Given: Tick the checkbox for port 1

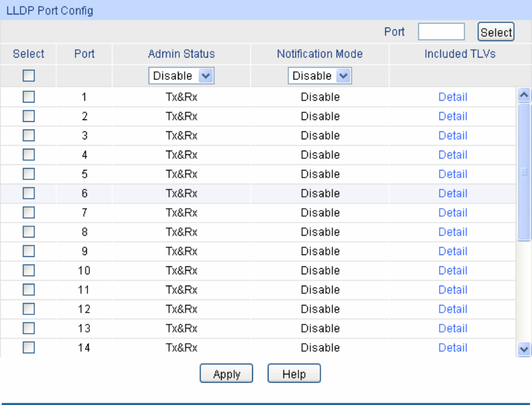Looking at the screenshot, I should click(x=28, y=97).
